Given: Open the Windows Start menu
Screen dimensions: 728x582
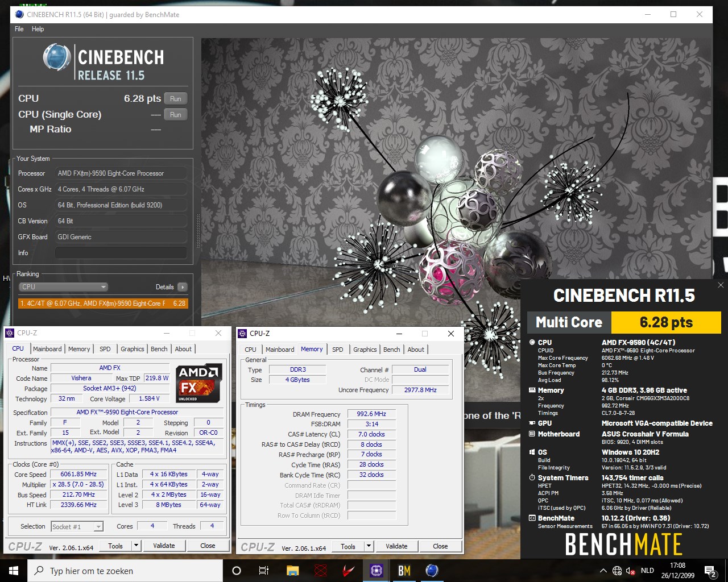Looking at the screenshot, I should [14, 571].
